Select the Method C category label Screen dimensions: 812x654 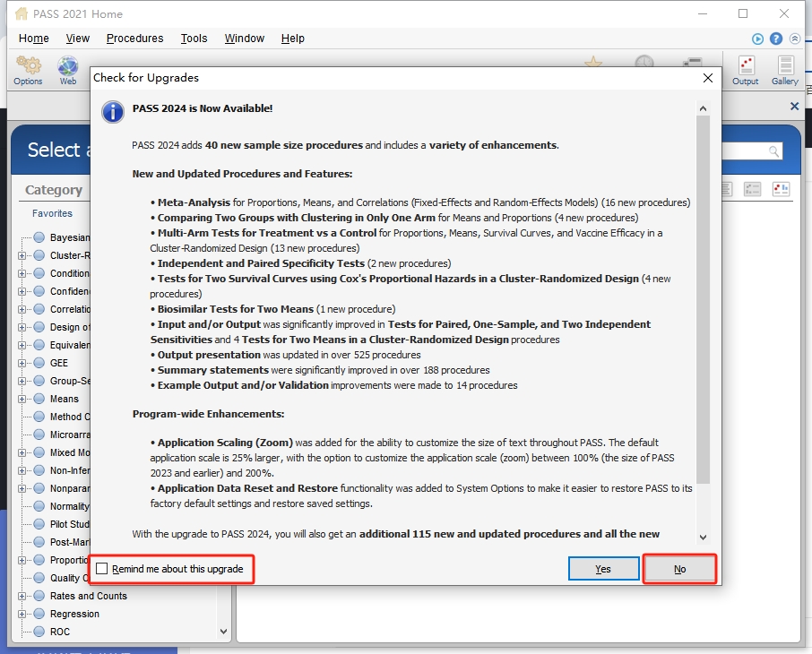[70, 417]
